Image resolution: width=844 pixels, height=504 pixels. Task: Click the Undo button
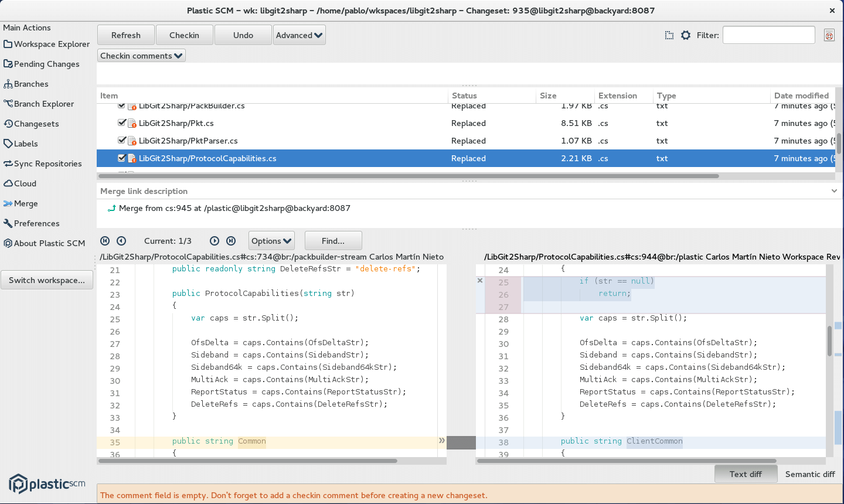pyautogui.click(x=243, y=35)
